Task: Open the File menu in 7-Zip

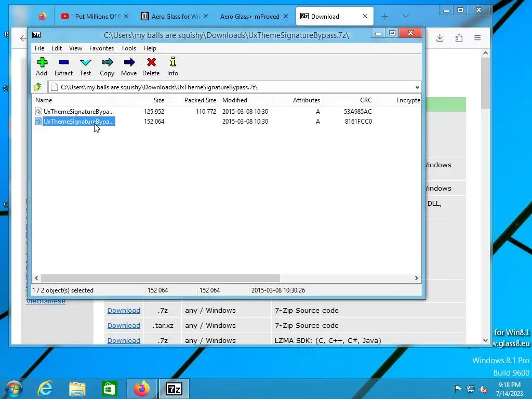Action: click(39, 48)
